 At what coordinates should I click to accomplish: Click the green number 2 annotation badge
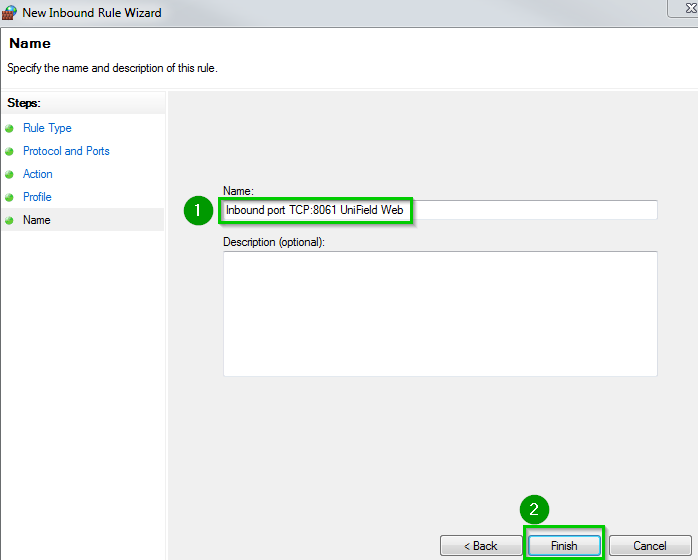(x=534, y=510)
